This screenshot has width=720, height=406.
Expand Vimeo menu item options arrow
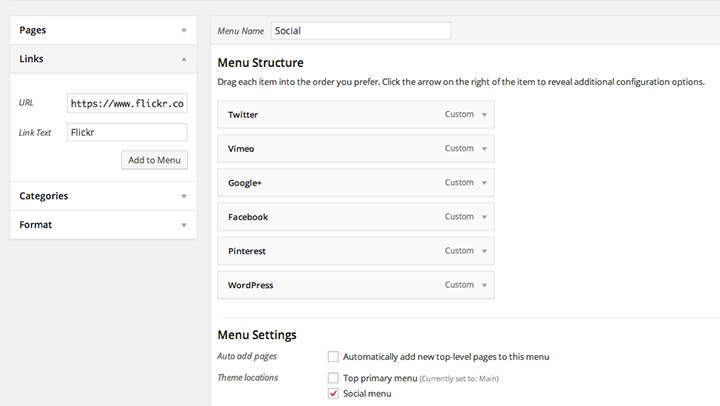coord(484,149)
